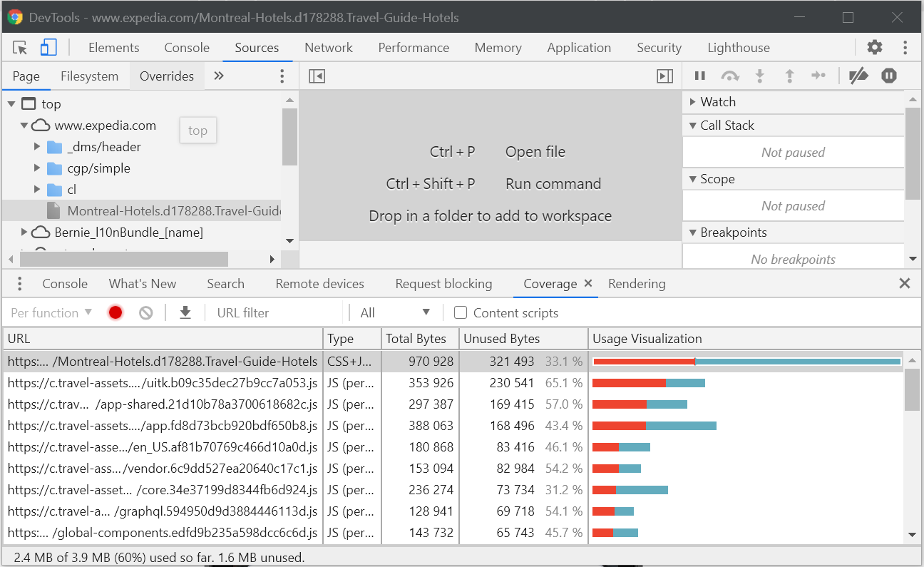Open the Rendering drawer tab

coord(637,284)
